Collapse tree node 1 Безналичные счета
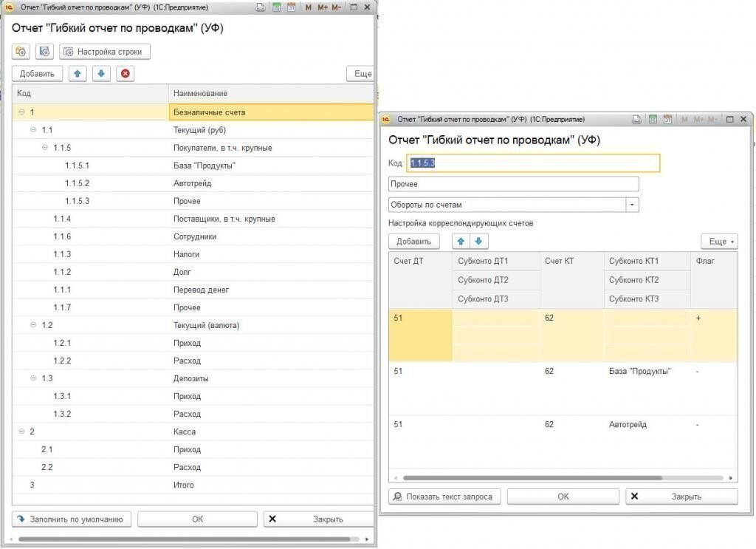 coord(21,112)
